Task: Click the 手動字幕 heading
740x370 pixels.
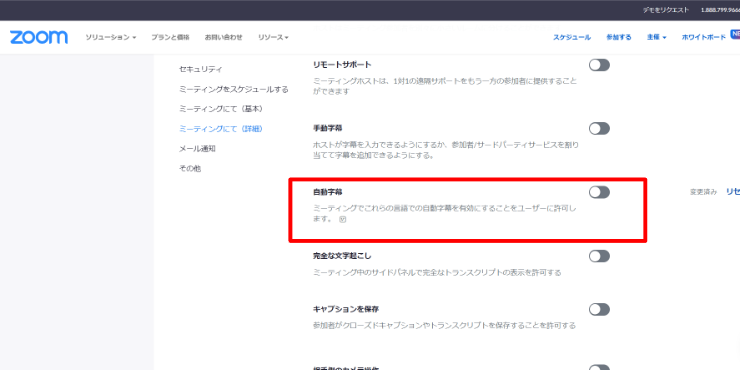Action: click(x=328, y=128)
